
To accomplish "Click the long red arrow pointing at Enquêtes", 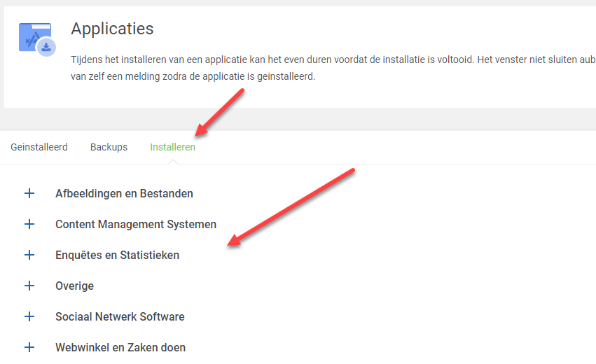I will click(x=291, y=207).
